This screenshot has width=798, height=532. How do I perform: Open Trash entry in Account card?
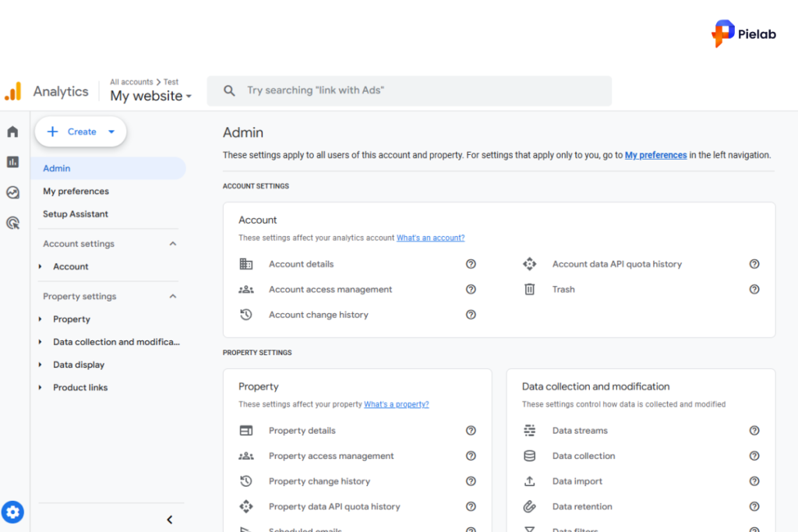click(x=563, y=290)
